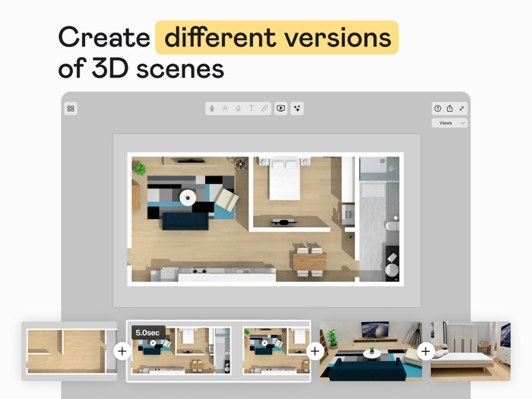The image size is (532, 399).
Task: Open the Views dropdown
Action: (x=450, y=123)
